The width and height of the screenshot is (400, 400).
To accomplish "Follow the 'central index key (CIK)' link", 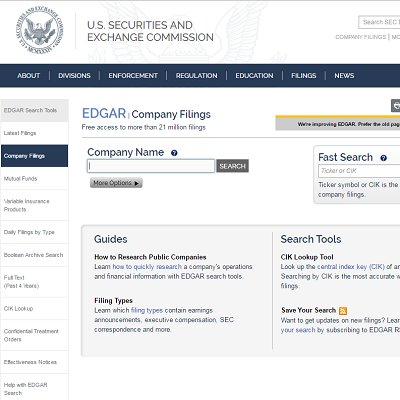I will pos(351,267).
